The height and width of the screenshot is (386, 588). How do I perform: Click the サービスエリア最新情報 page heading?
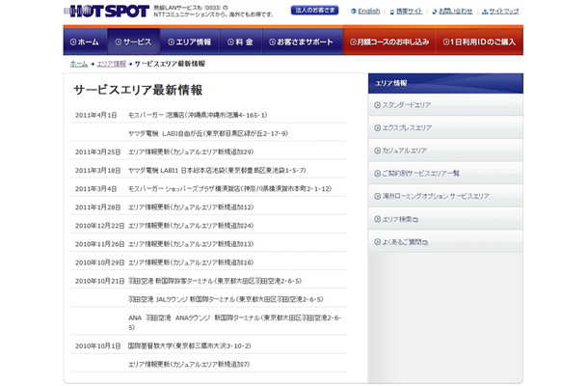(138, 90)
